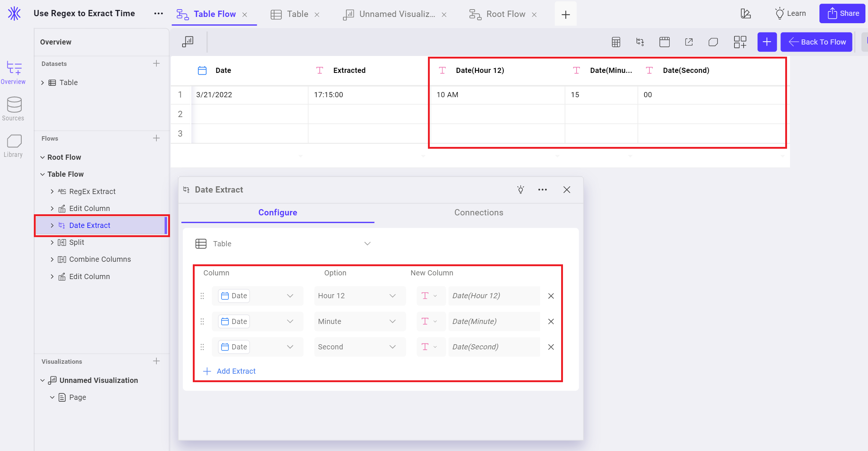Click the blue plus button in the toolbar
This screenshot has width=868, height=451.
[767, 42]
